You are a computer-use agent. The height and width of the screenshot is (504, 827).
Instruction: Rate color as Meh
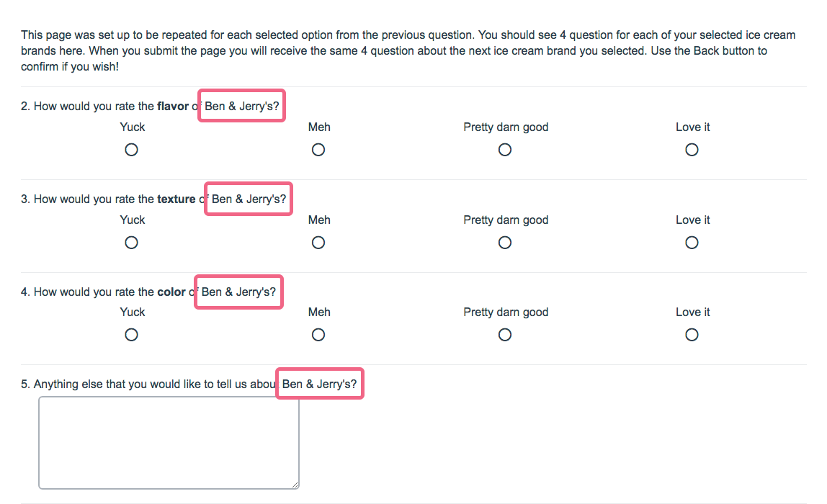[x=318, y=335]
